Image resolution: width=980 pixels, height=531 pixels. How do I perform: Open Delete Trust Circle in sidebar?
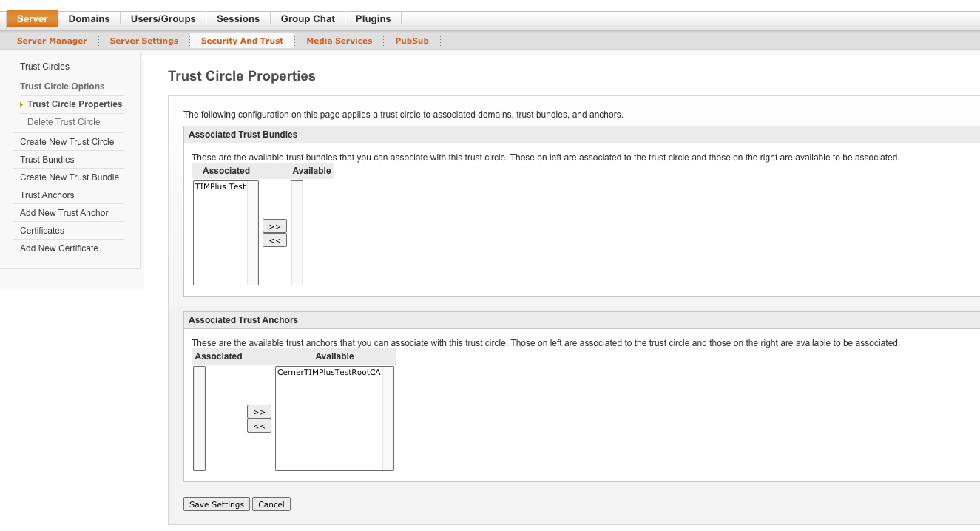tap(64, 122)
